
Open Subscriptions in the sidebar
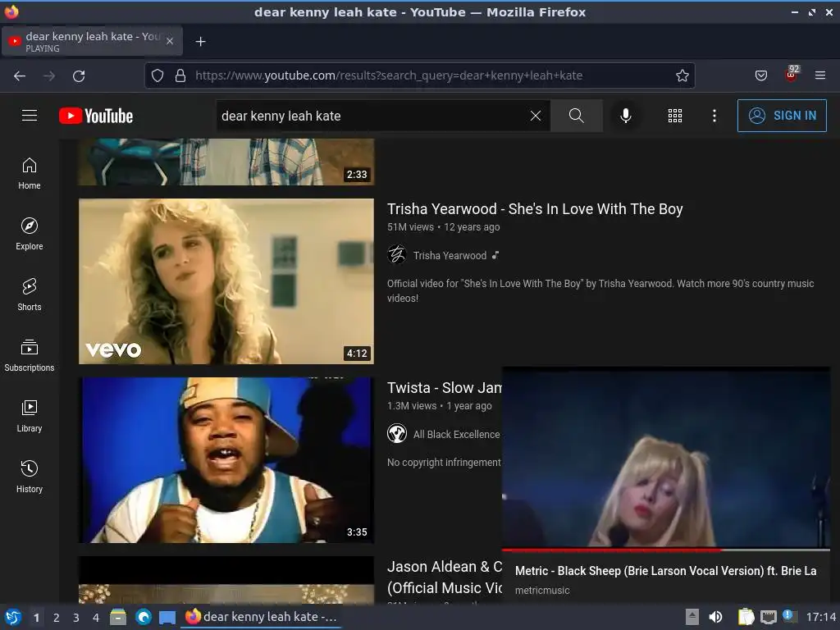coord(30,355)
